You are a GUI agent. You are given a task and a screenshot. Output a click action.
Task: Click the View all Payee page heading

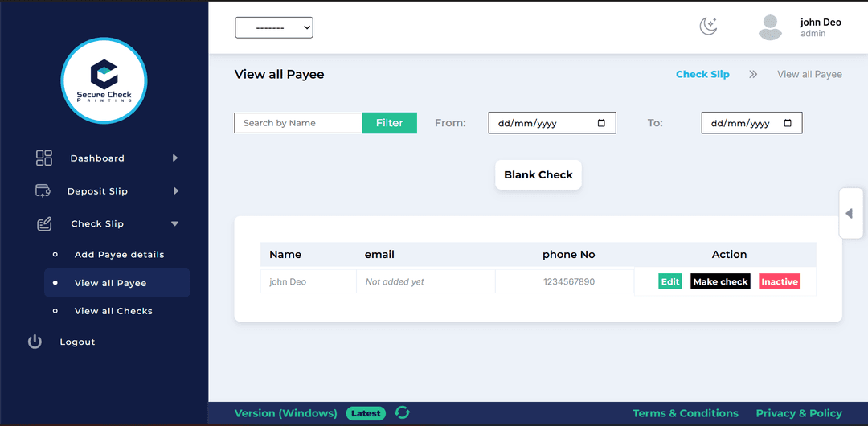tap(279, 74)
